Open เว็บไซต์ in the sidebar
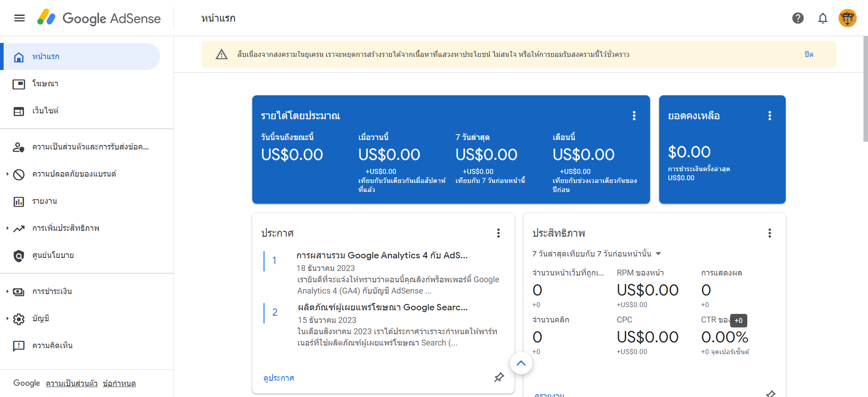 (x=80, y=111)
